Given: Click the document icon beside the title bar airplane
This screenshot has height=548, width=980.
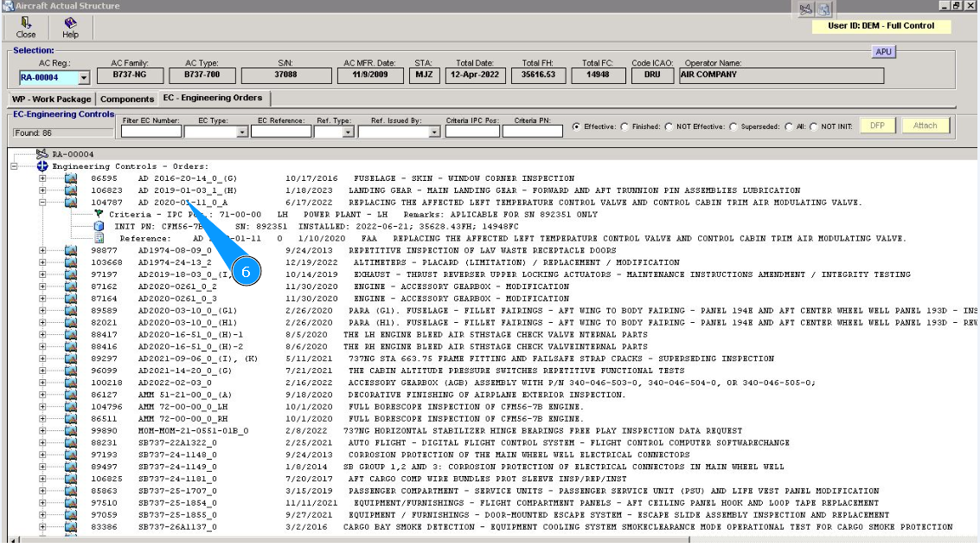Looking at the screenshot, I should pyautogui.click(x=824, y=9).
